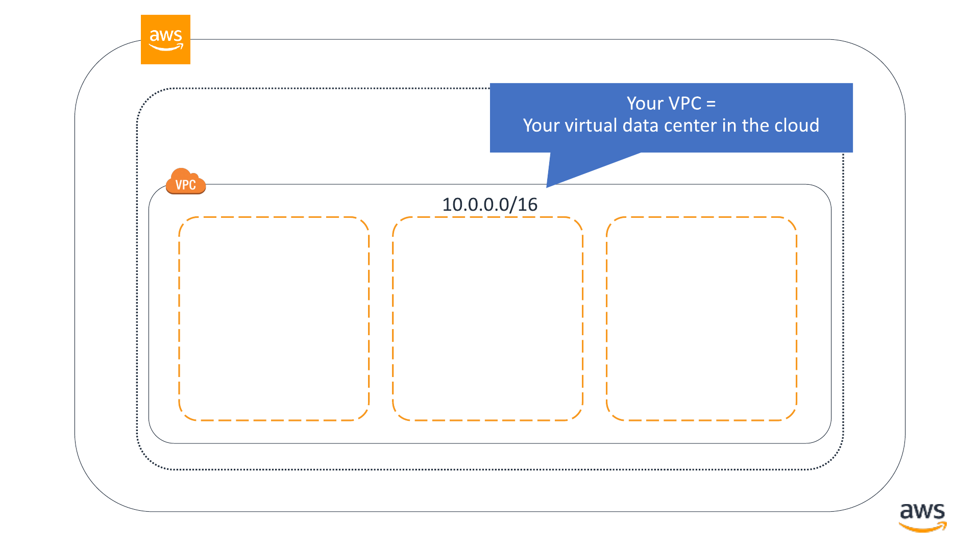Viewport: 980px width, 551px height.
Task: Select the orange VPC cloud icon
Action: tap(186, 181)
